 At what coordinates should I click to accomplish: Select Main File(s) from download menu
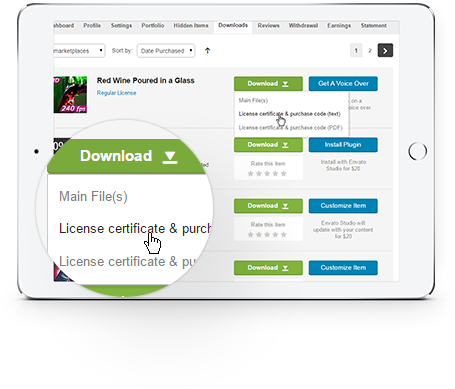[253, 100]
